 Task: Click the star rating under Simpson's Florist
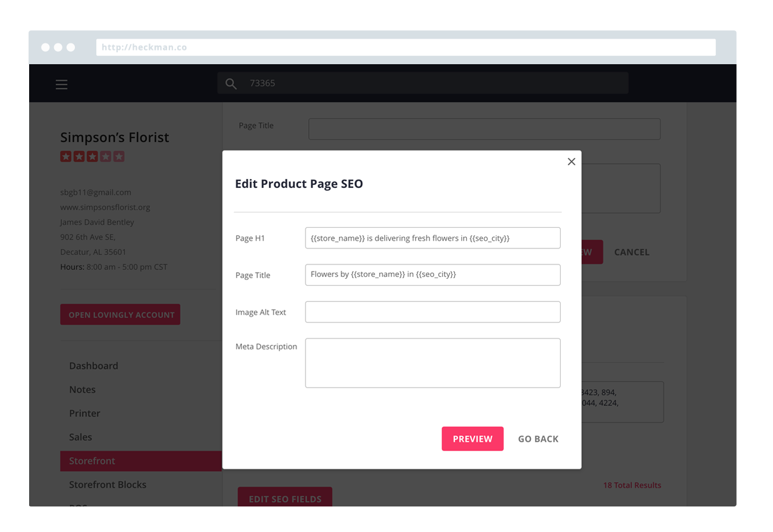tap(92, 157)
